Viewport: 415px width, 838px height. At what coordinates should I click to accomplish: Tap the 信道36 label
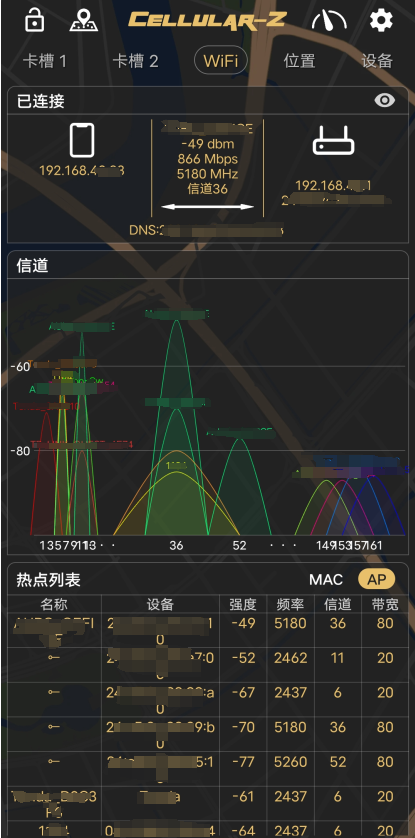click(208, 189)
